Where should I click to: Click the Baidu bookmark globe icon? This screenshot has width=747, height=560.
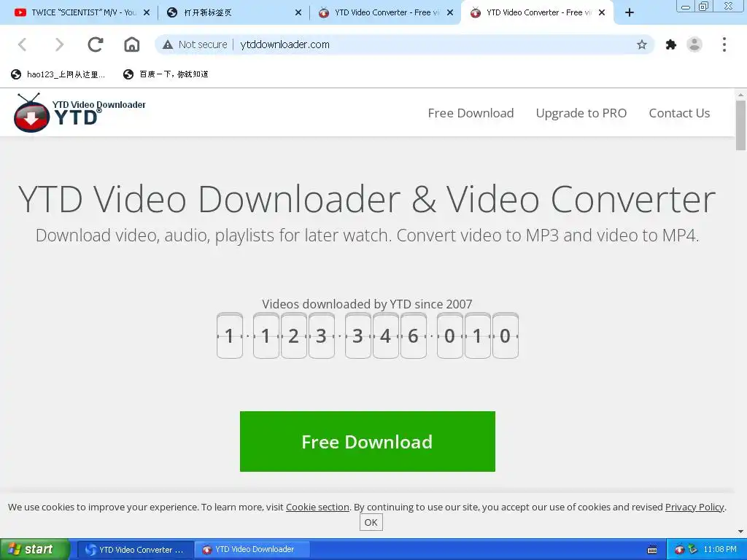128,74
